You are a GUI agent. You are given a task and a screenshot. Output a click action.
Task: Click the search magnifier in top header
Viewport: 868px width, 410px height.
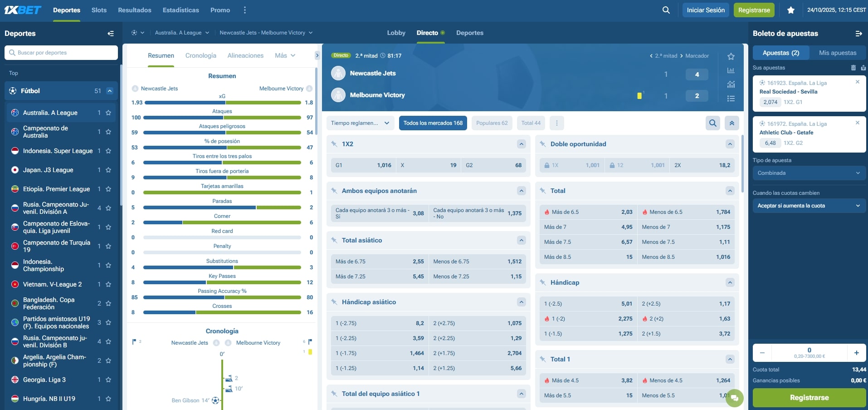pyautogui.click(x=666, y=10)
